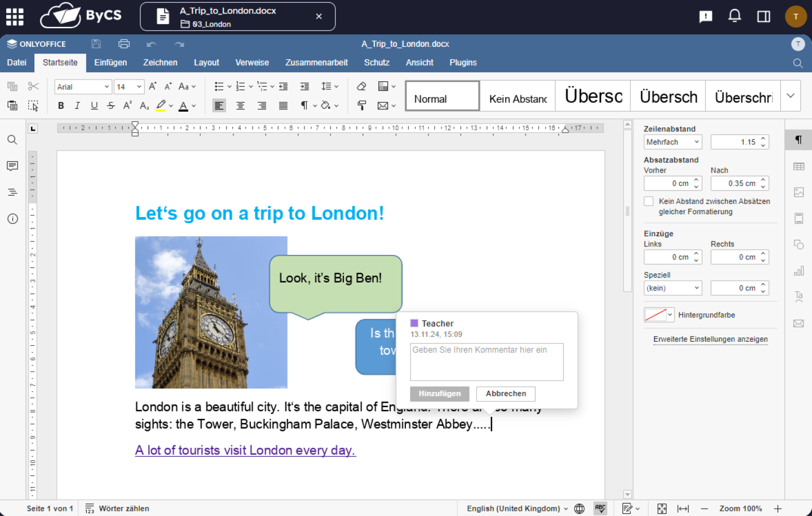Click the BYCS notification bell icon

coord(734,16)
